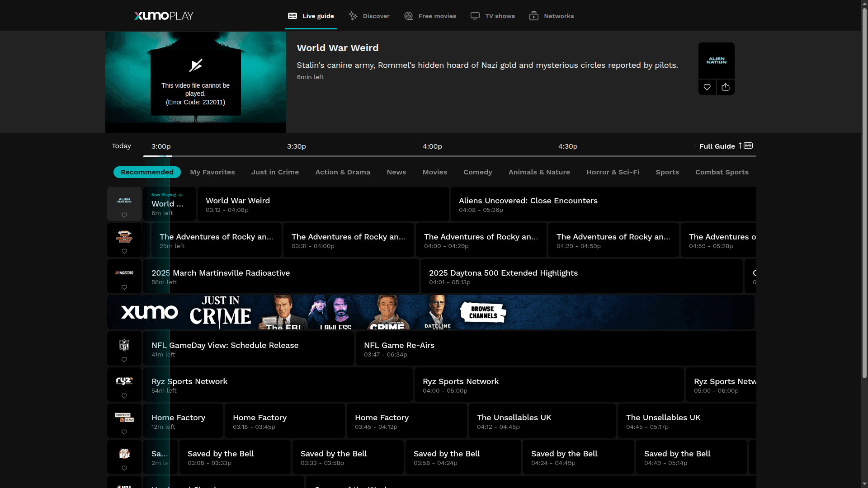The height and width of the screenshot is (488, 868).
Task: Expand the Full Guide
Action: 726,146
